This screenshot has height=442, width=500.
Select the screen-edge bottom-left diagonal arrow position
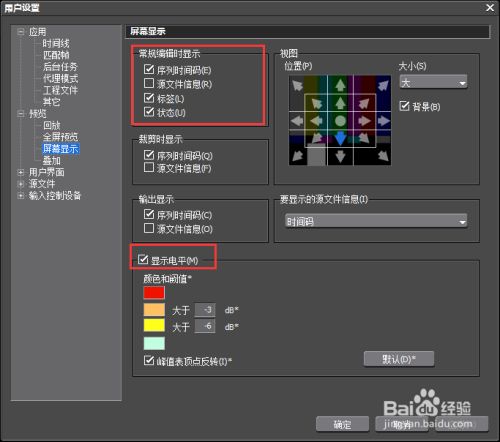pyautogui.click(x=297, y=156)
